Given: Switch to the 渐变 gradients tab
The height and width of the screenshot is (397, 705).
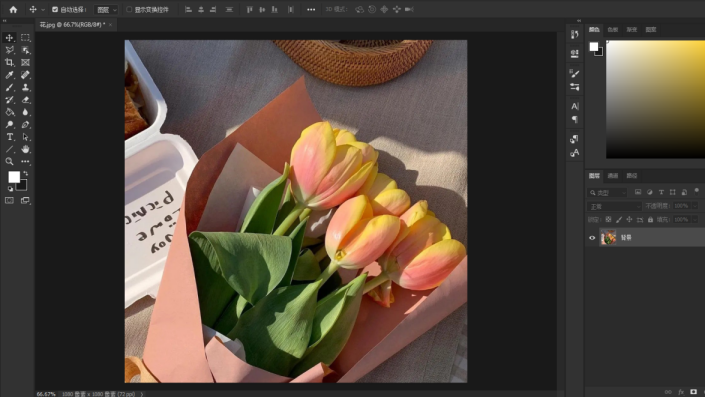Looking at the screenshot, I should 632,30.
